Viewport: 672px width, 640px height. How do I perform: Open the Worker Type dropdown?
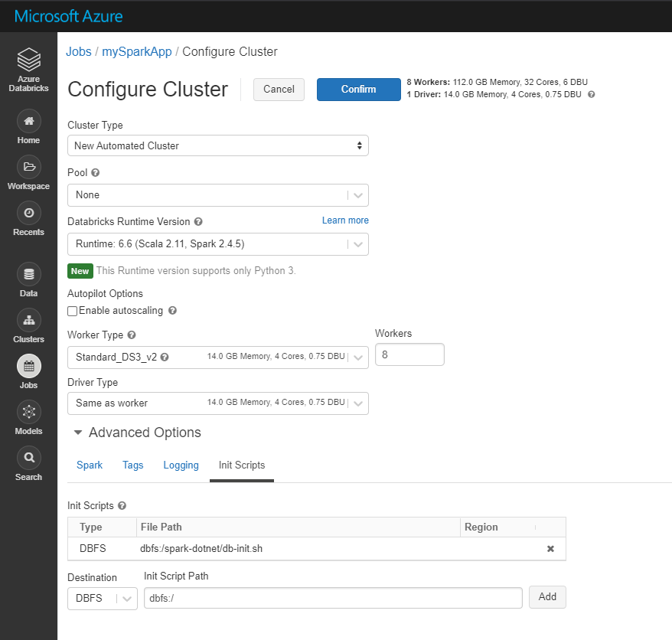pyautogui.click(x=217, y=357)
